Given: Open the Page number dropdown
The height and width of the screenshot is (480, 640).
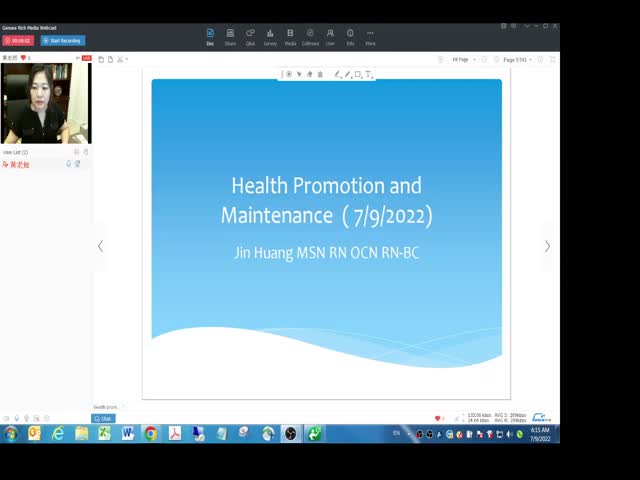Looking at the screenshot, I should [518, 60].
